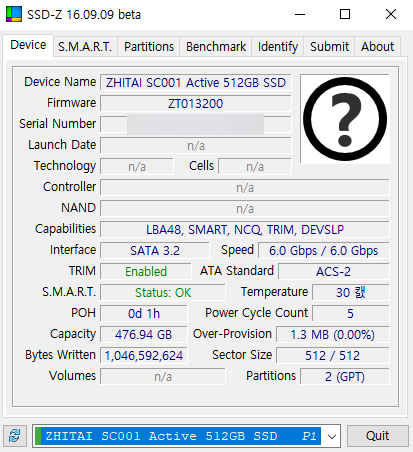Click the Controller n/a field
The width and height of the screenshot is (413, 452).
(x=245, y=188)
